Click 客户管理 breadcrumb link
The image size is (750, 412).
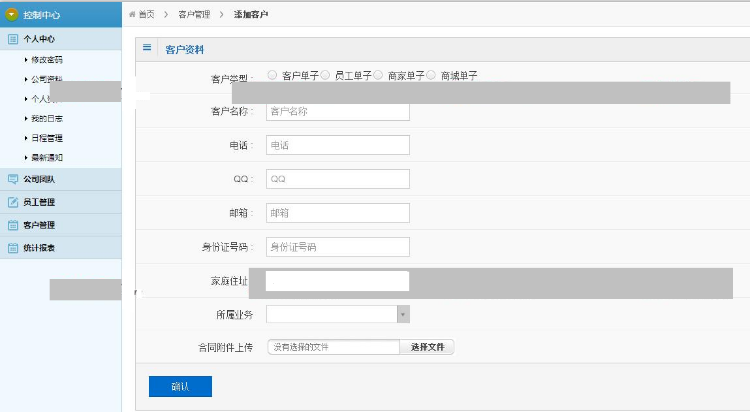pos(194,14)
